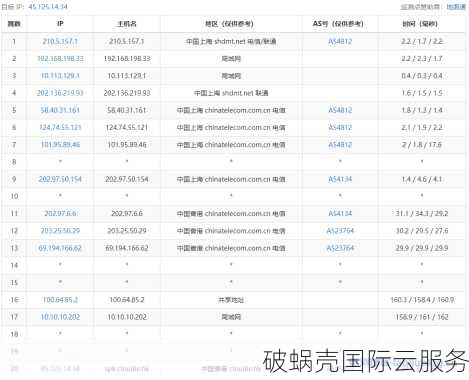Screen dimensions: 469x380
Task: Select time value 1.4 / 4.6 / 4.1
Action: tap(422, 179)
